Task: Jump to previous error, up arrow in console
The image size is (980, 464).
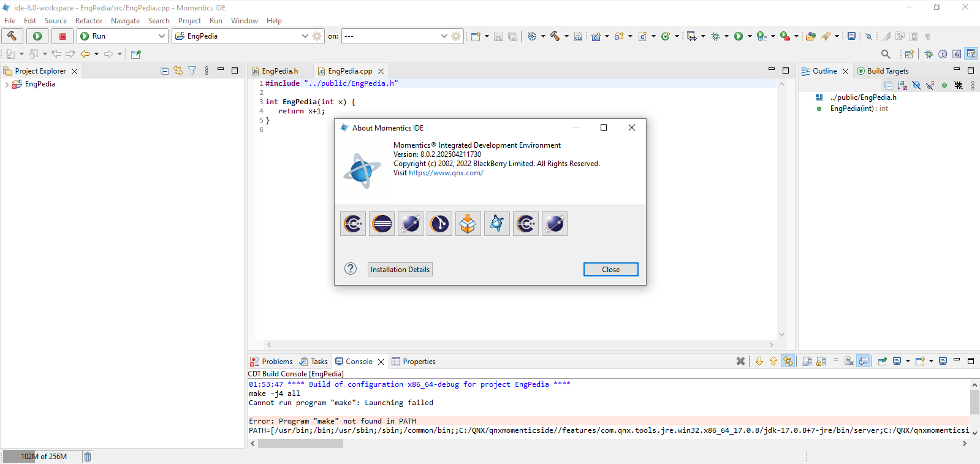Action: pos(773,362)
